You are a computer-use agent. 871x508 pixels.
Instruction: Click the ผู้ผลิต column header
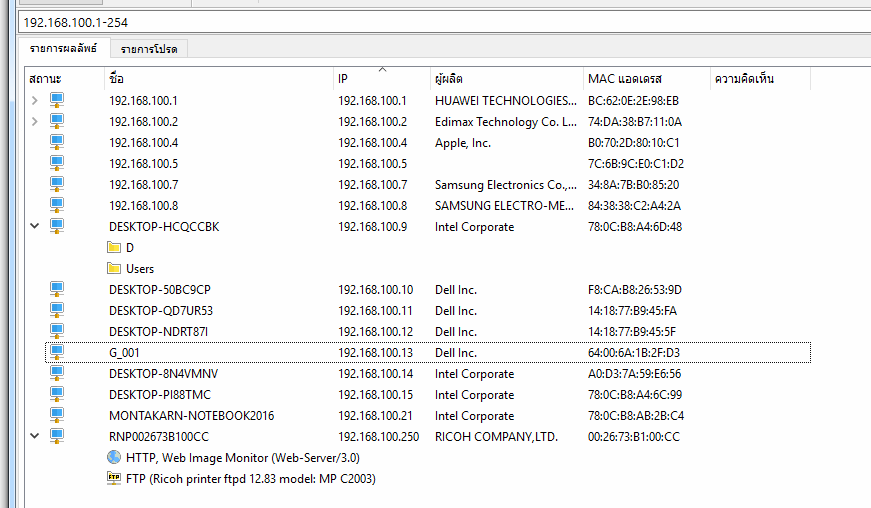[x=449, y=78]
